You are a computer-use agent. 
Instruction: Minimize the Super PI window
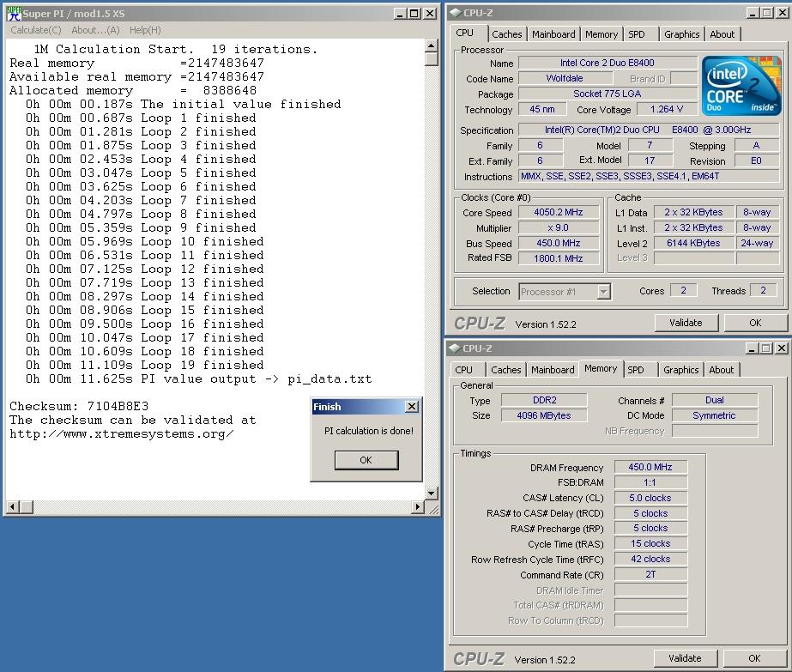point(400,14)
